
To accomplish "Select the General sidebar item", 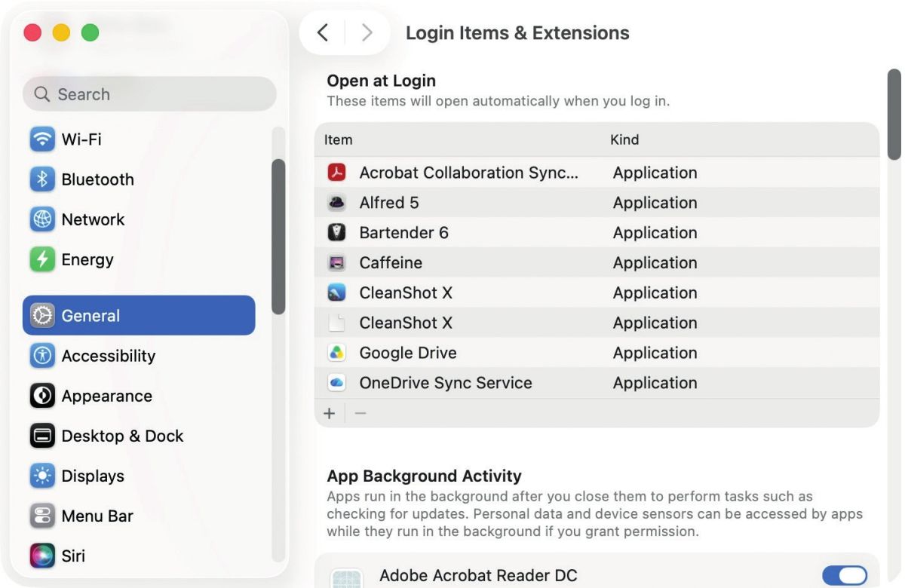I will [x=139, y=315].
